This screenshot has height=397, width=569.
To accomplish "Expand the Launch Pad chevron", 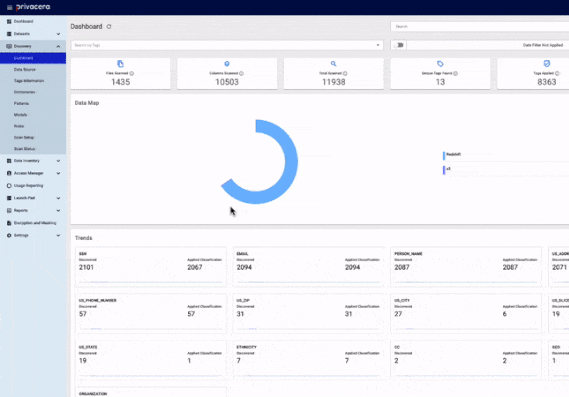I will coord(58,198).
